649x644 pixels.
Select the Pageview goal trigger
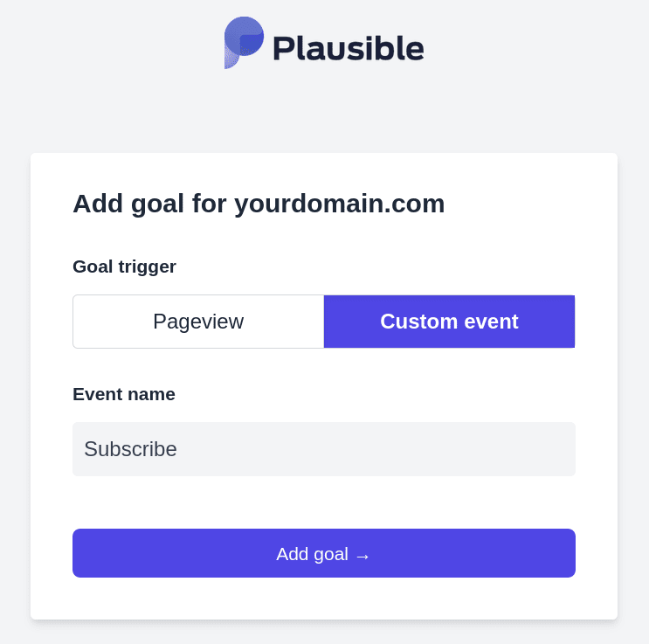(198, 322)
